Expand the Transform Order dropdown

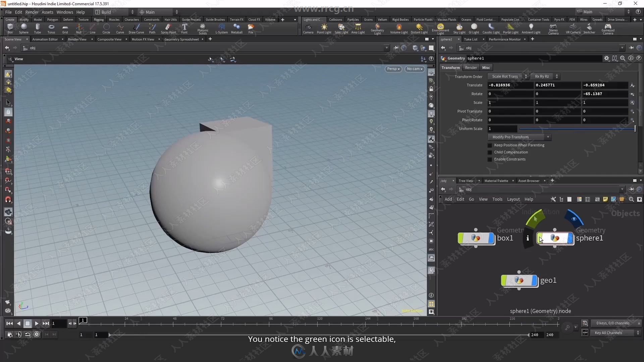[508, 76]
